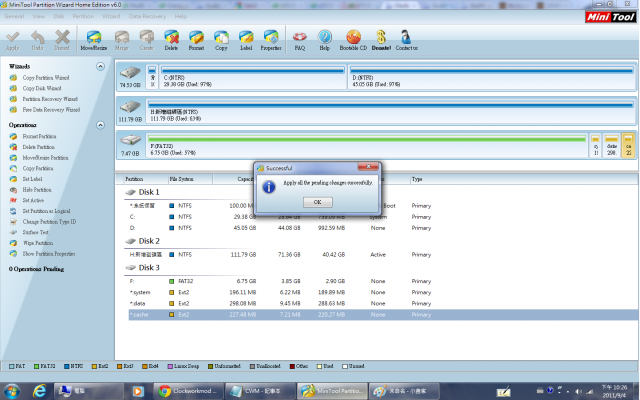The image size is (640, 400).
Task: Open the Disk menu
Action: pyautogui.click(x=59, y=16)
